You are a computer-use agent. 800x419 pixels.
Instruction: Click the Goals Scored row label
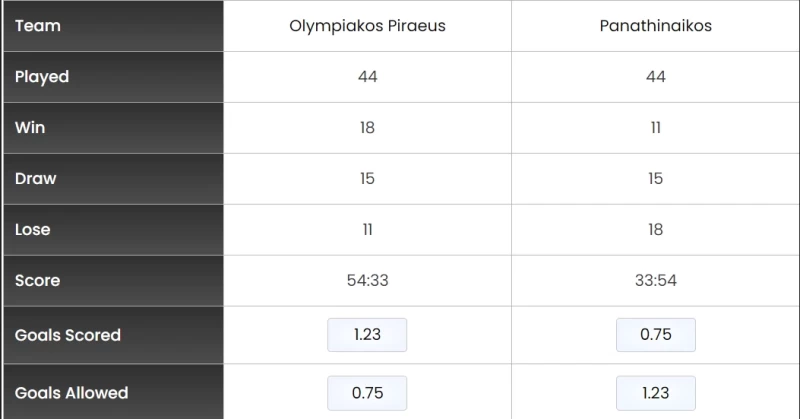point(68,335)
